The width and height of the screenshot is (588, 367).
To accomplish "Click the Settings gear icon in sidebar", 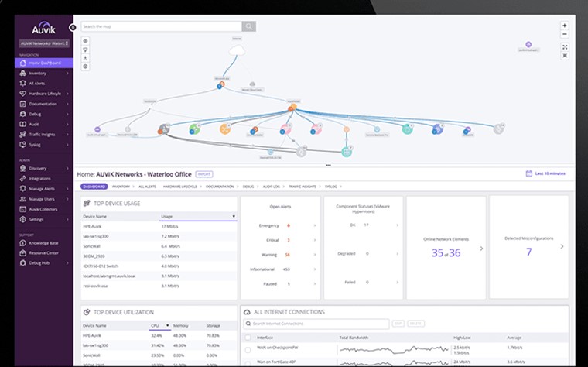I will click(x=23, y=219).
